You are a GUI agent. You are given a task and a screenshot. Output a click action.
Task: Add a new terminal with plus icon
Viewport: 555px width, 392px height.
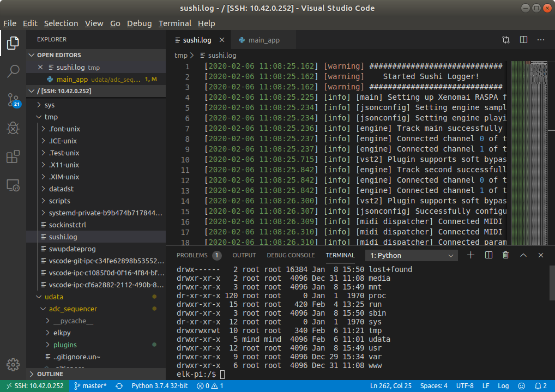pos(471,255)
